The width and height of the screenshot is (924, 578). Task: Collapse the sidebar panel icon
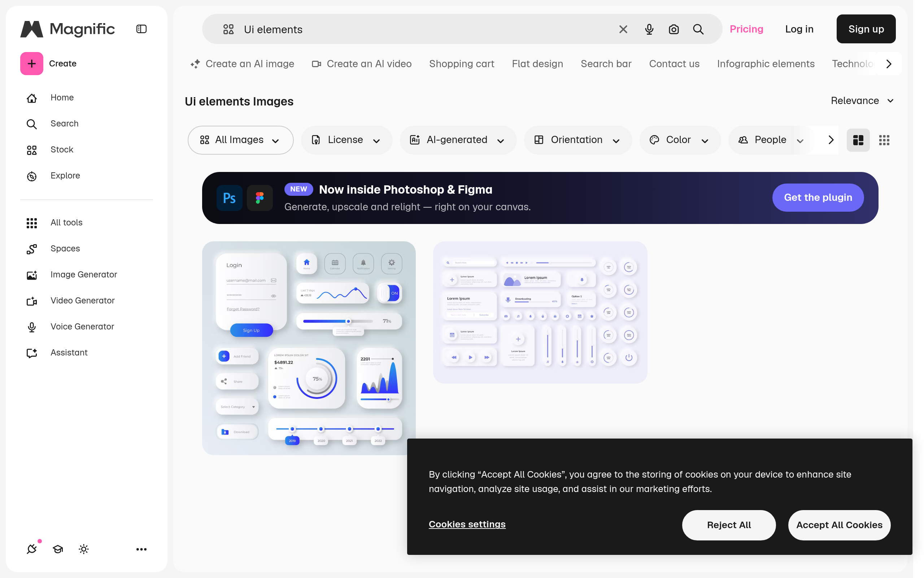[141, 29]
